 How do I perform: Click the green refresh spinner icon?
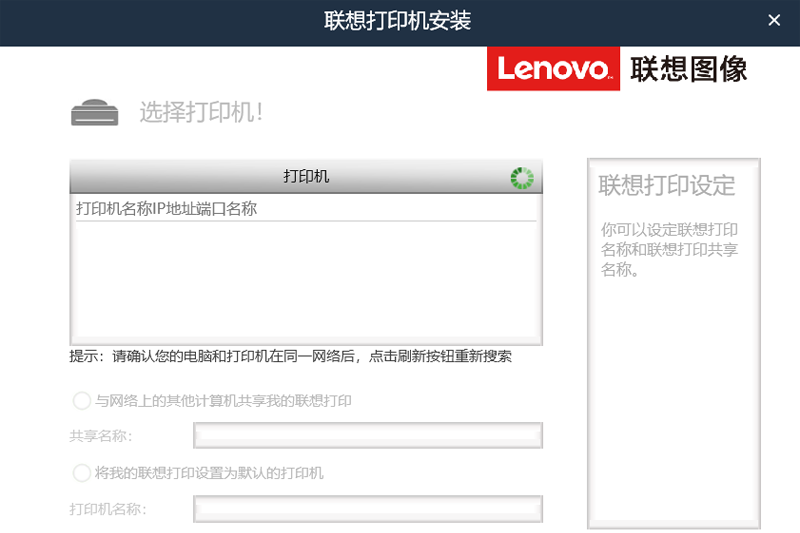(x=522, y=178)
